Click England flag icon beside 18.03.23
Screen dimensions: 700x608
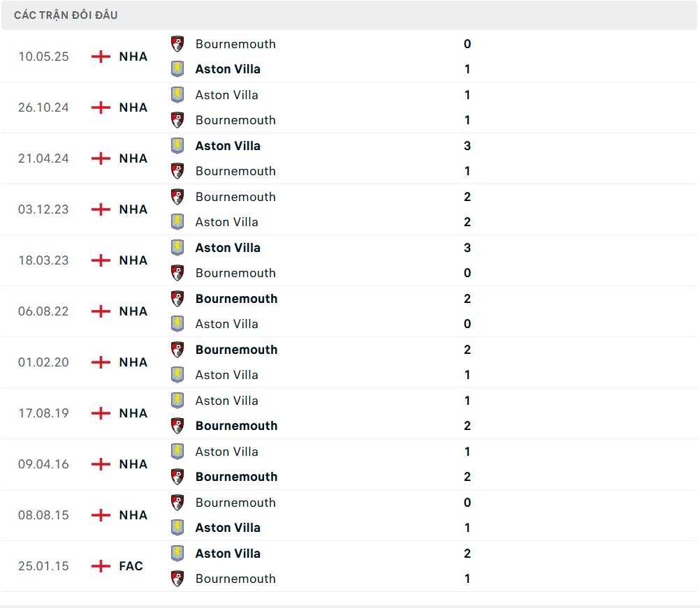(101, 260)
